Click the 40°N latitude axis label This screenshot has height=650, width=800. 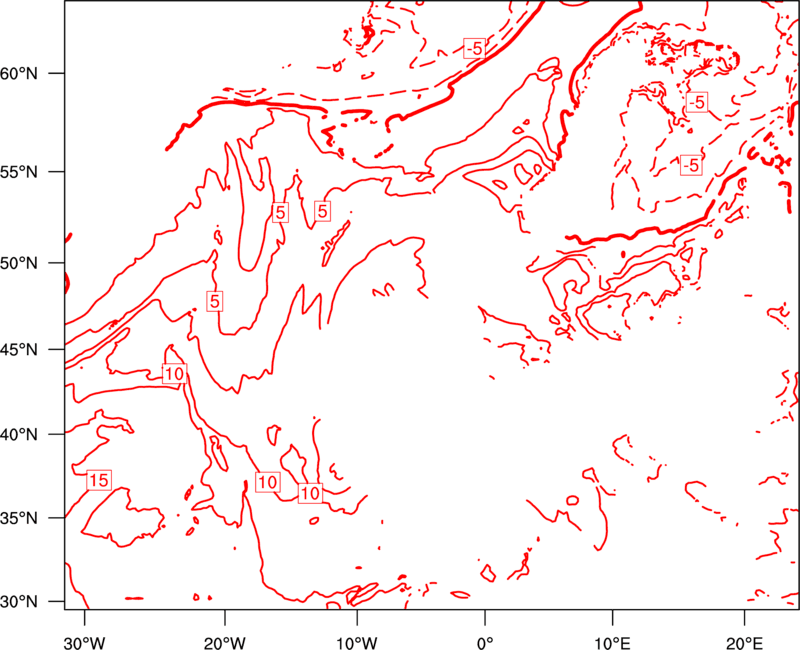pos(19,435)
